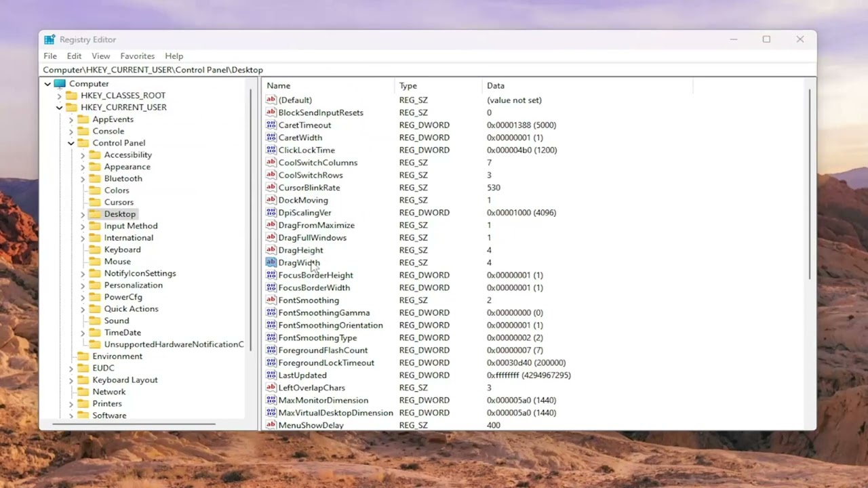Viewport: 868px width, 488px height.
Task: Select the International key
Action: [x=129, y=238]
